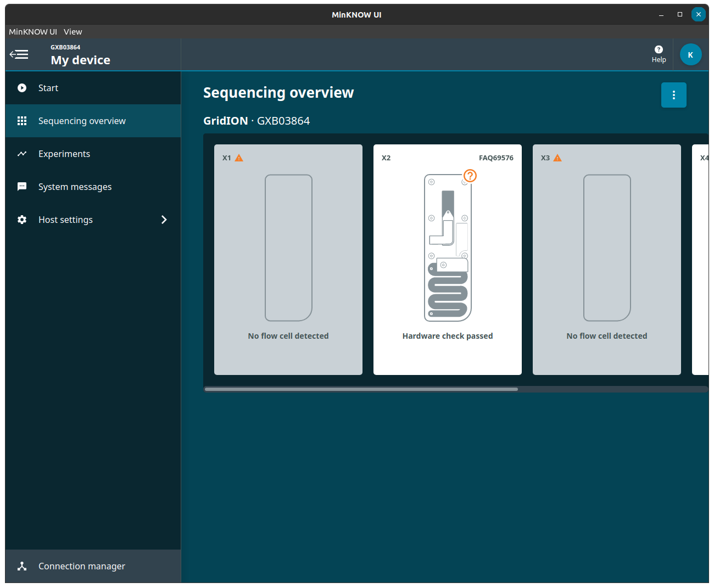Screen dimensions: 714x588
Task: Open the three-dot options menu
Action: [x=674, y=95]
